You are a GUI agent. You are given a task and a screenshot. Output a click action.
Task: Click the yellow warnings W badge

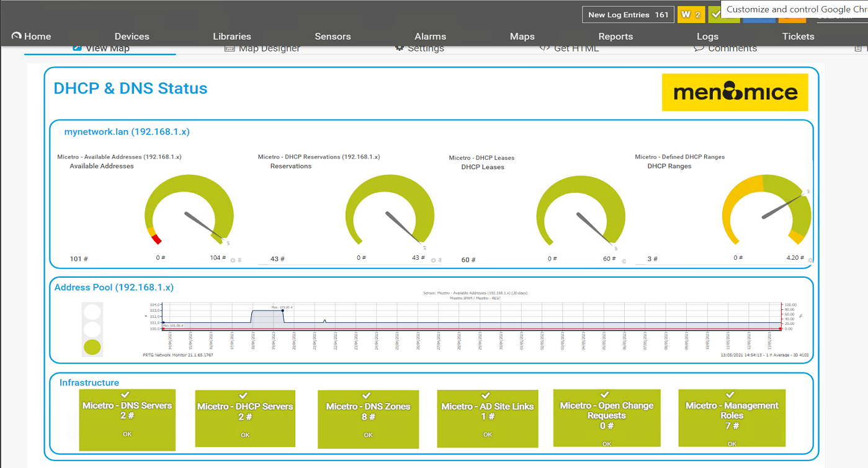tap(690, 15)
